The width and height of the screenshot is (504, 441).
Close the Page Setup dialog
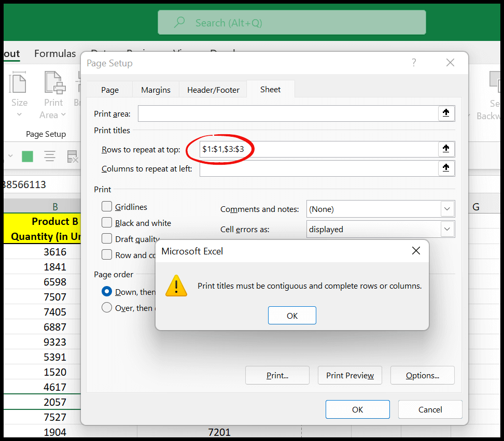tap(450, 62)
